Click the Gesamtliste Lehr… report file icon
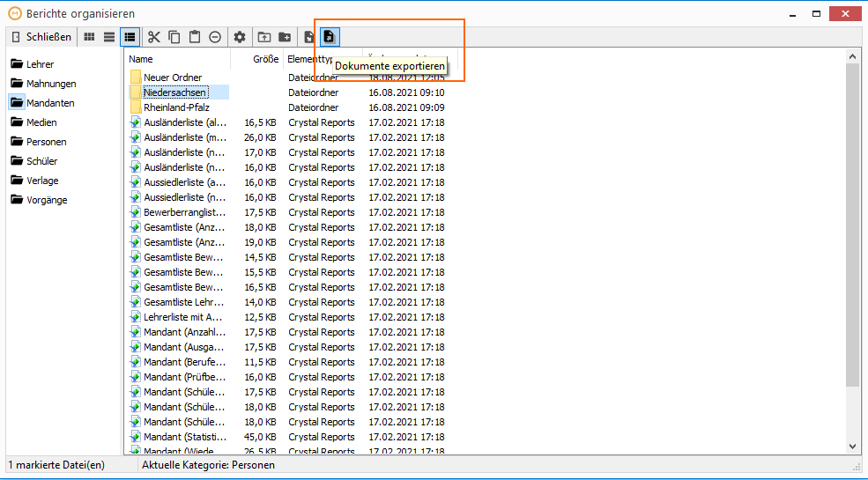 [x=136, y=302]
